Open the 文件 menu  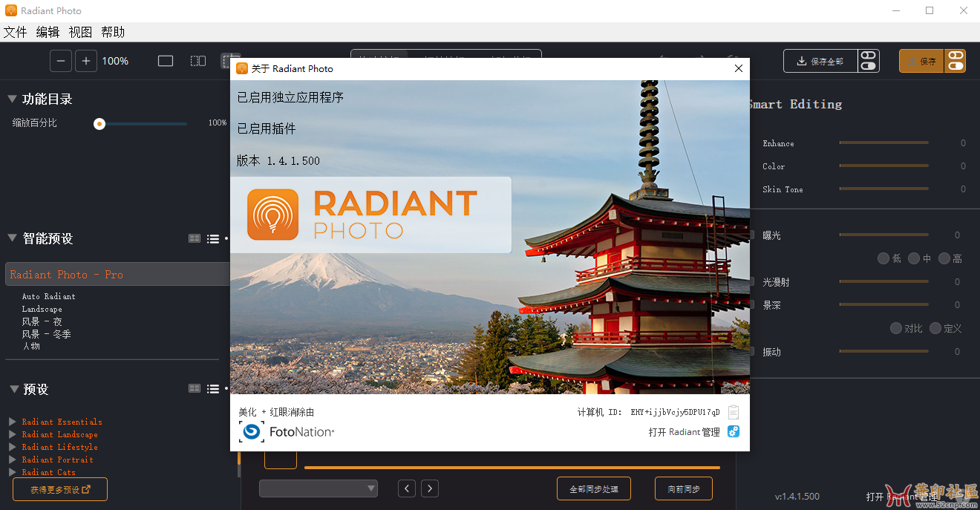(16, 32)
